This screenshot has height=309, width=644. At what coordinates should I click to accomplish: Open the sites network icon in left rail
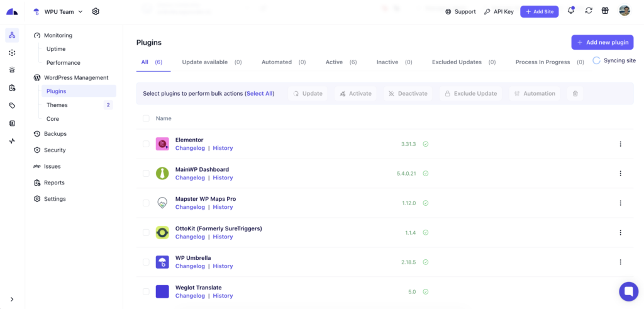(12, 35)
